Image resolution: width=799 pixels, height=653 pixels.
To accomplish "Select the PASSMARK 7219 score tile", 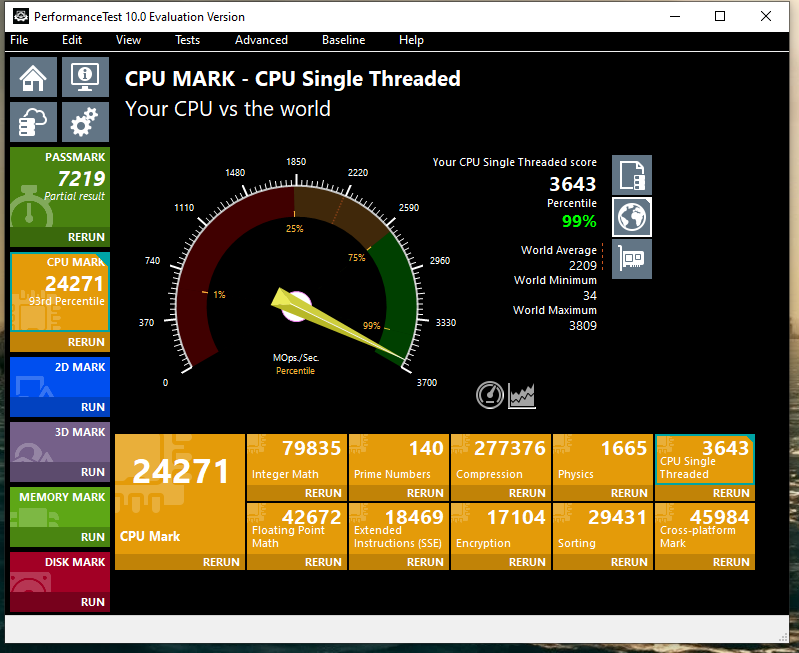I will tap(60, 188).
